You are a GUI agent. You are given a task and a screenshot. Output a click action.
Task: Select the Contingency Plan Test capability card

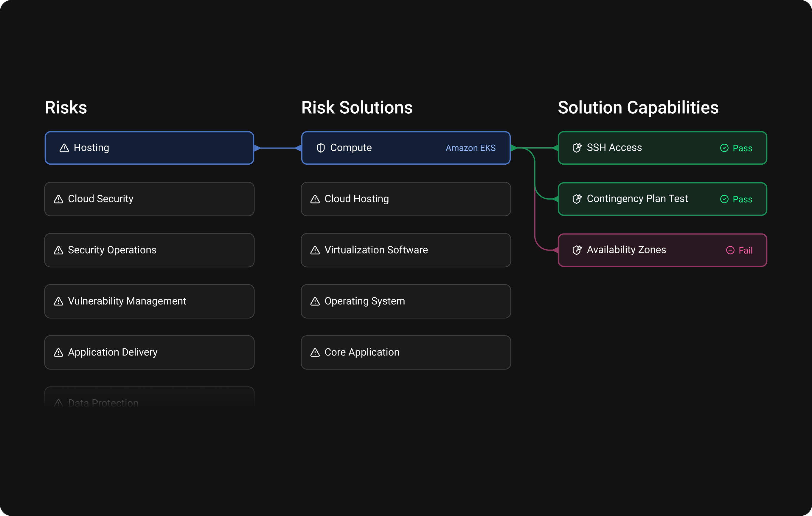[663, 199]
